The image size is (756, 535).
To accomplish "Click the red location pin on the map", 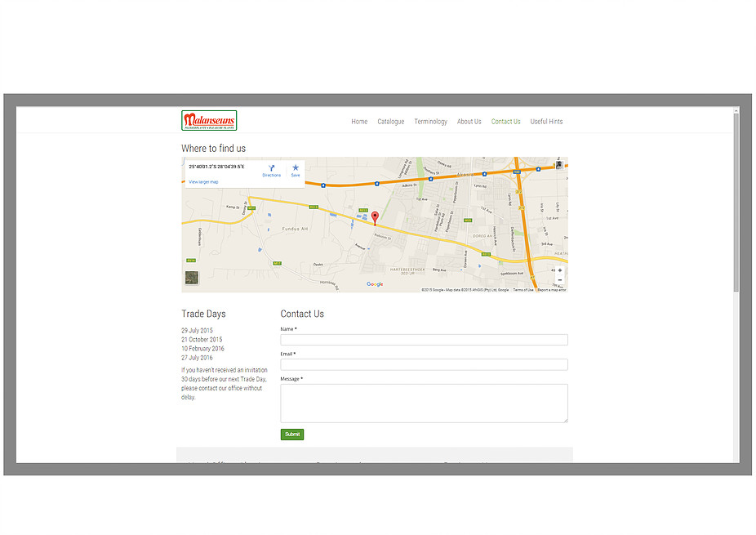I will coord(375,217).
